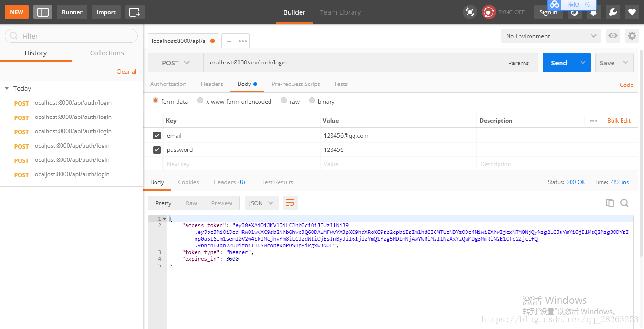The width and height of the screenshot is (644, 329).
Task: Switch to the response Headers (8) tab
Action: [x=229, y=182]
